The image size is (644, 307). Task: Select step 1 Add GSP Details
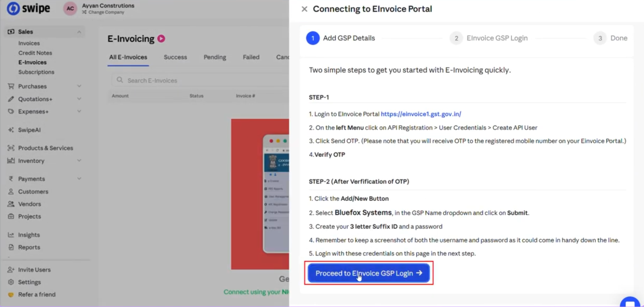coord(341,38)
